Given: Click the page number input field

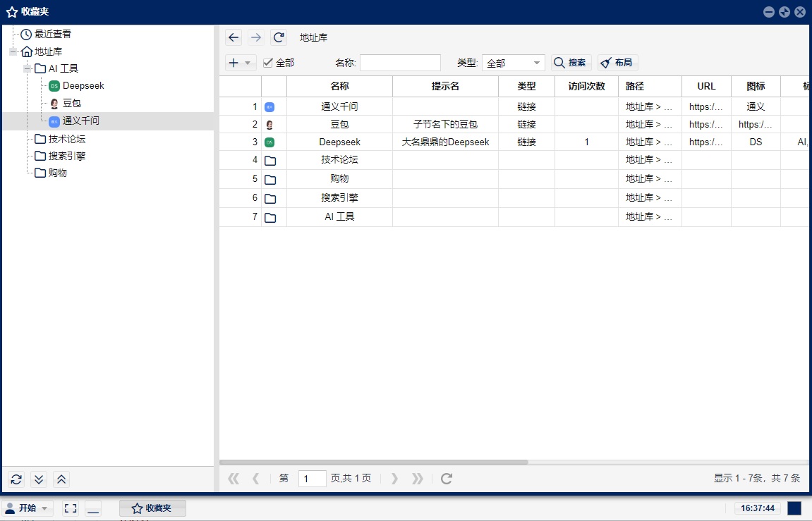Looking at the screenshot, I should click(x=312, y=478).
